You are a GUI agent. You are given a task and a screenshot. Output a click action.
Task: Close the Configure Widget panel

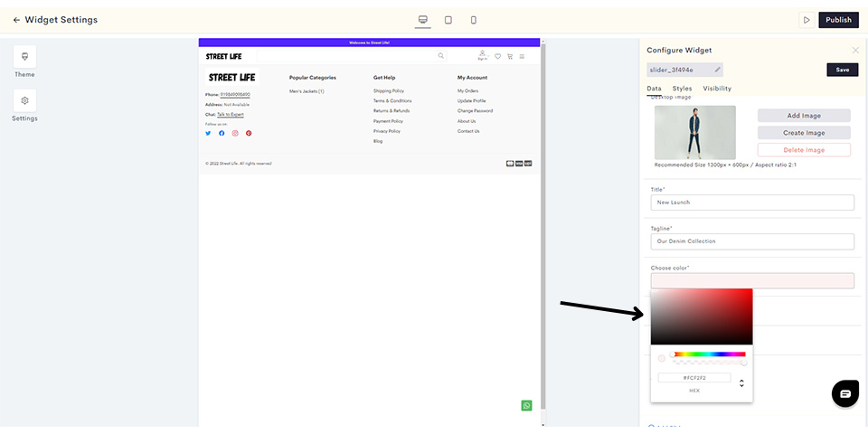pyautogui.click(x=855, y=51)
